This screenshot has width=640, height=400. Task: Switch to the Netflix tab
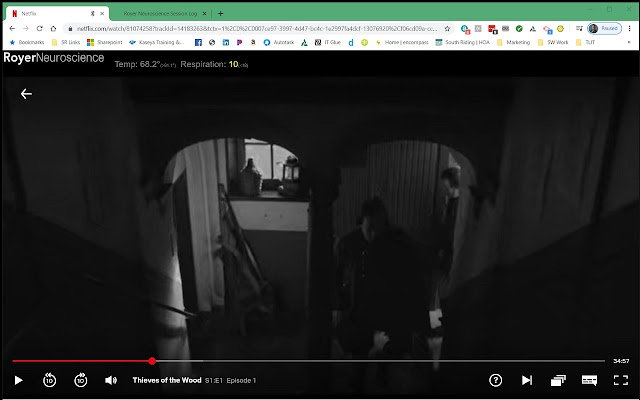click(57, 13)
